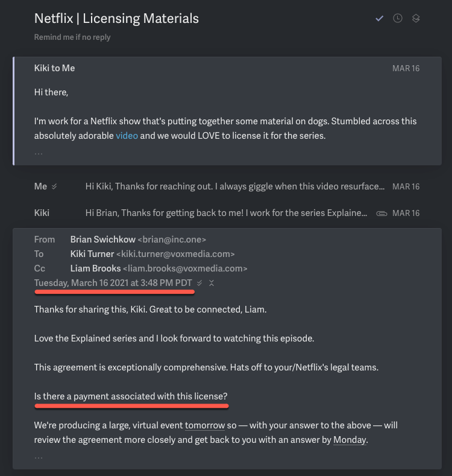
Task: Open the layers icon in header
Action: point(416,19)
